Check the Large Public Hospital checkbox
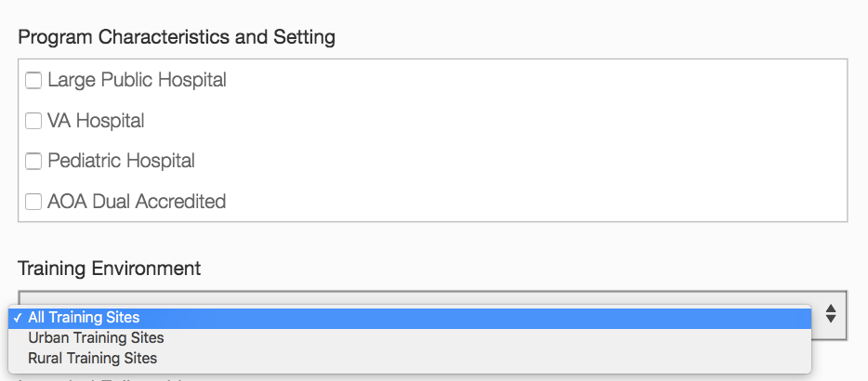 (33, 81)
